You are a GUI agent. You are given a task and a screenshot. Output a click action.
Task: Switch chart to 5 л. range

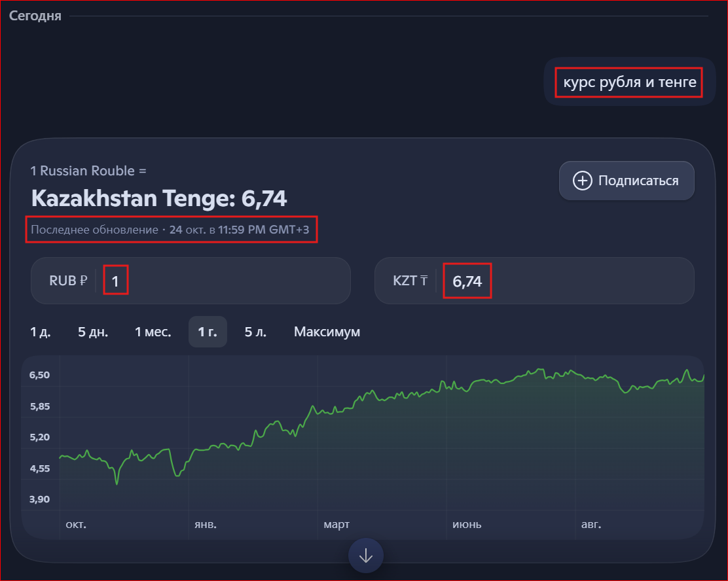click(255, 332)
